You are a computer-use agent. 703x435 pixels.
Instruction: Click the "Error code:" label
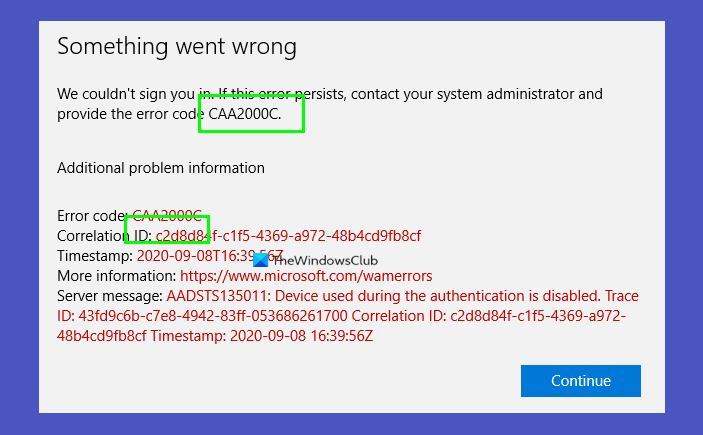coord(93,217)
